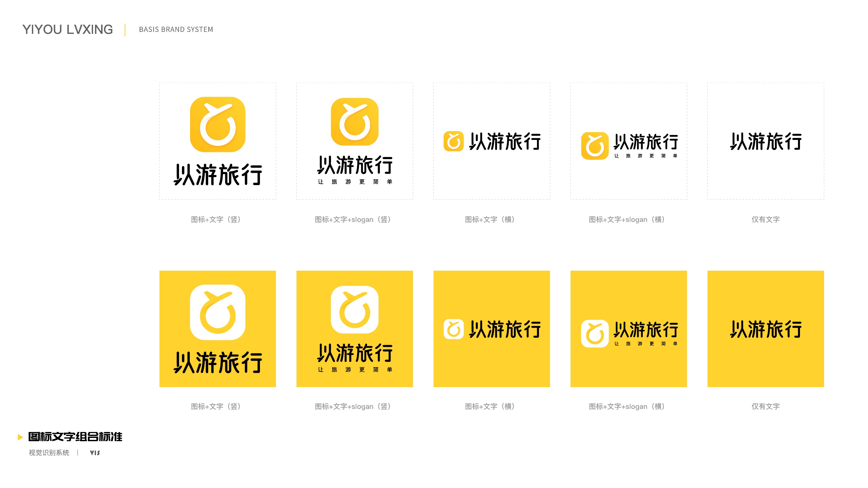Click the yellow app icon above slogan in white vertical card
Viewport: 868px width, 488px height.
[354, 122]
